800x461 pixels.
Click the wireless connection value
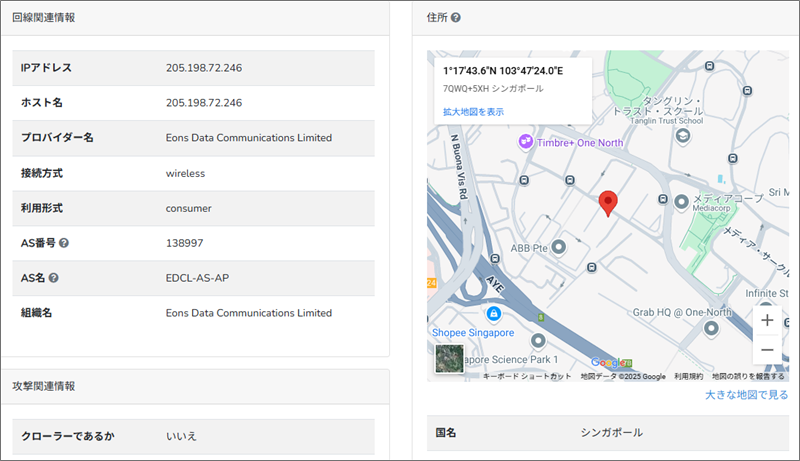(185, 173)
